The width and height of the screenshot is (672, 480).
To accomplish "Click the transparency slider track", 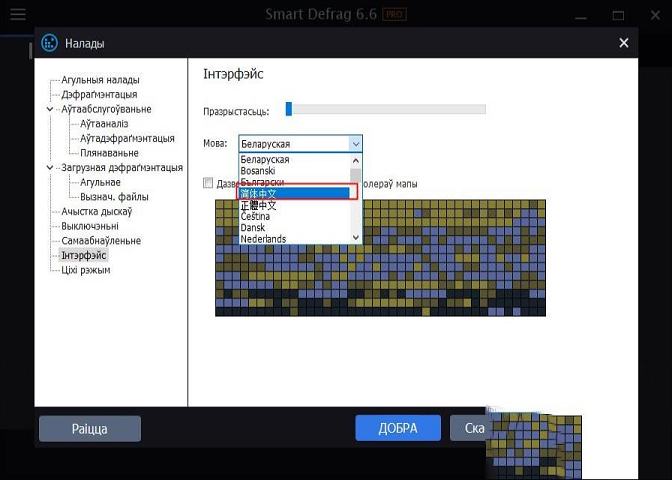I will click(386, 109).
